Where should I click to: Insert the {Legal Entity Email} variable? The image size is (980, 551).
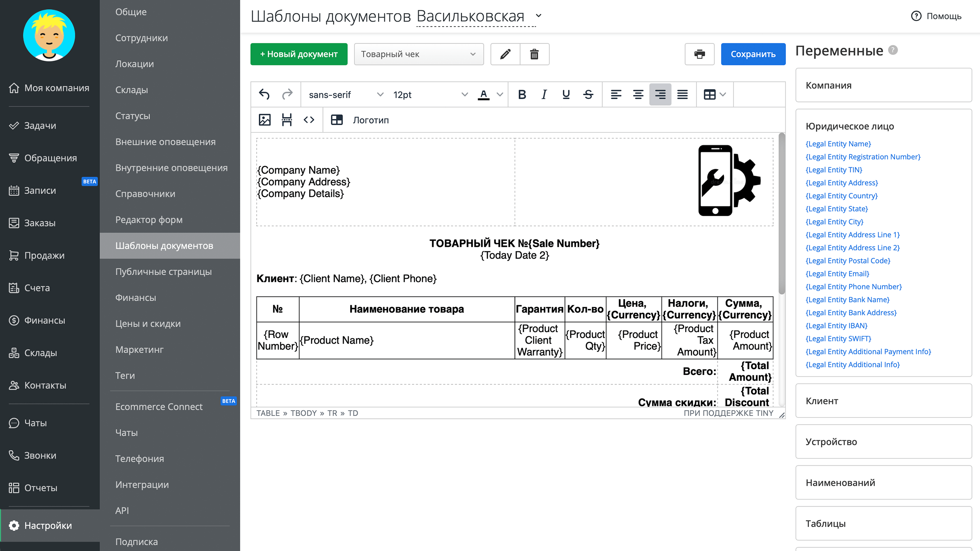pos(837,274)
